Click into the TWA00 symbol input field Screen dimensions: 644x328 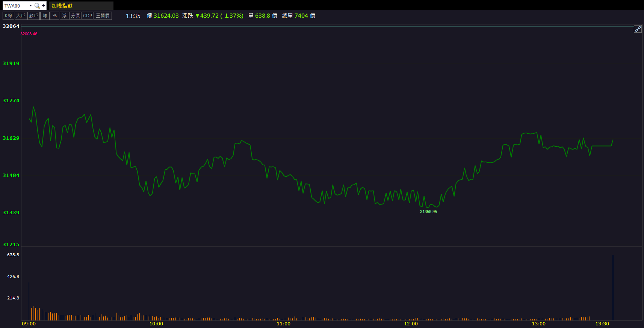pos(15,6)
